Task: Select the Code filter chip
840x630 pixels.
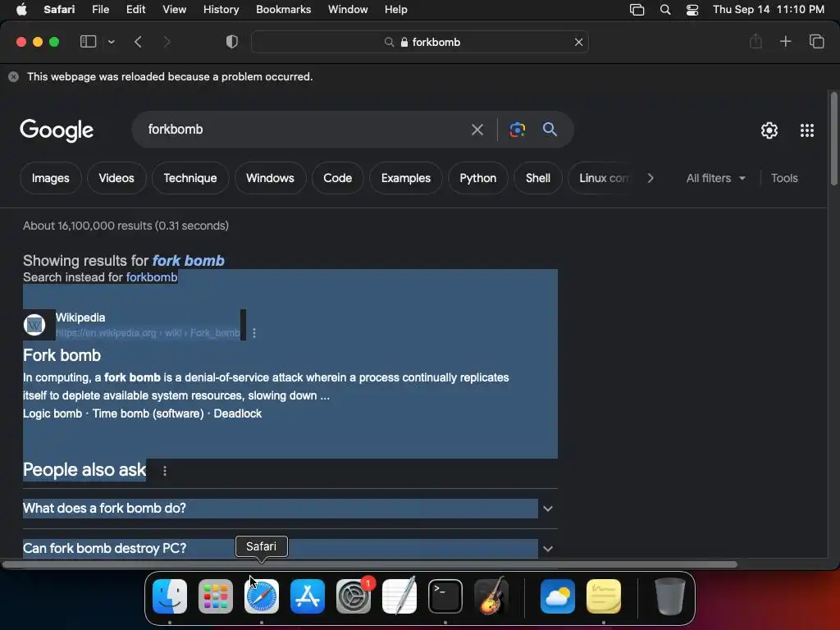Action: pyautogui.click(x=337, y=178)
